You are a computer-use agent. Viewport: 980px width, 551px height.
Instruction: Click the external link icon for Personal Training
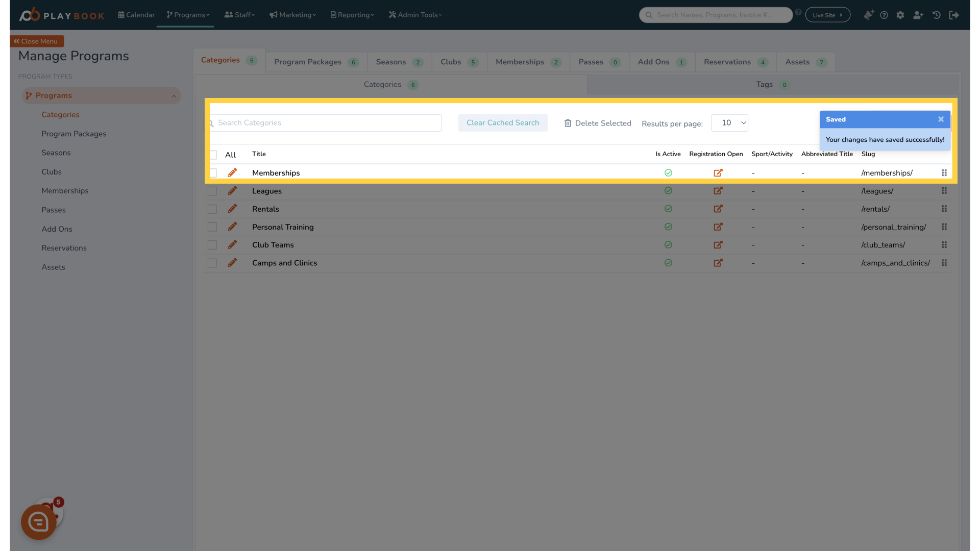(718, 227)
